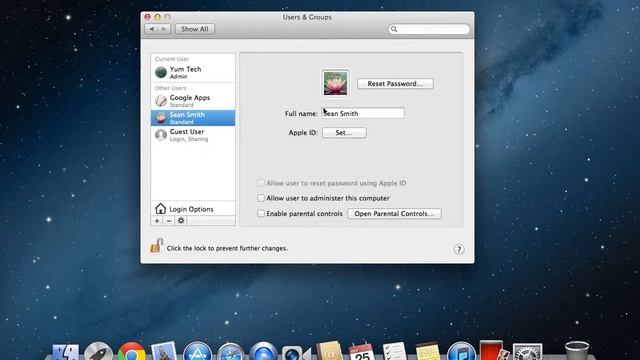The image size is (640, 360).
Task: Click Reset Password button
Action: 395,84
